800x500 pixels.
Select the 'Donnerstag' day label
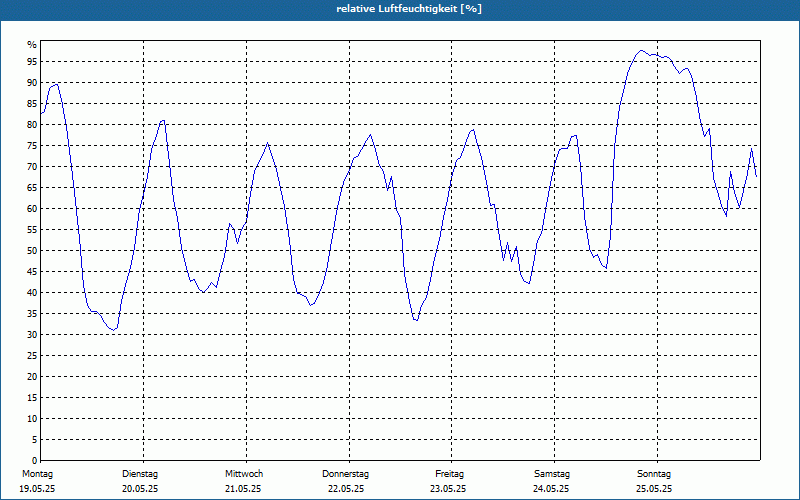345,474
